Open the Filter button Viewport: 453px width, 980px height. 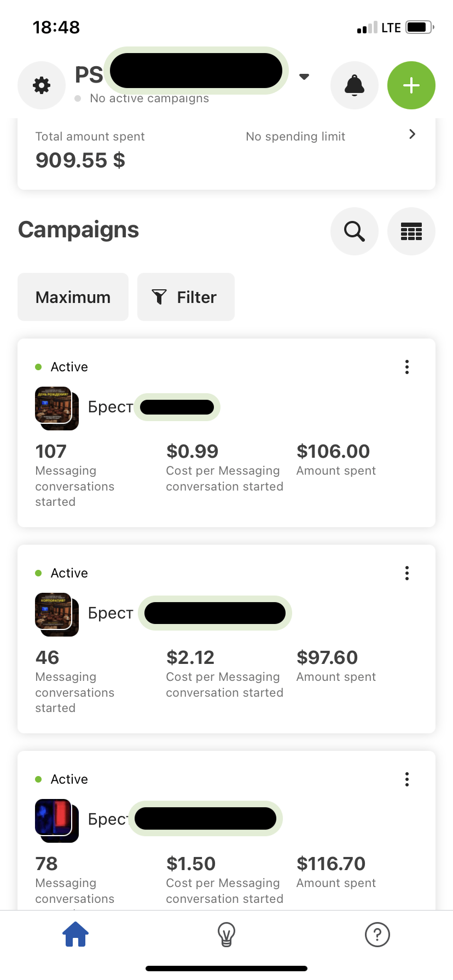(x=186, y=297)
